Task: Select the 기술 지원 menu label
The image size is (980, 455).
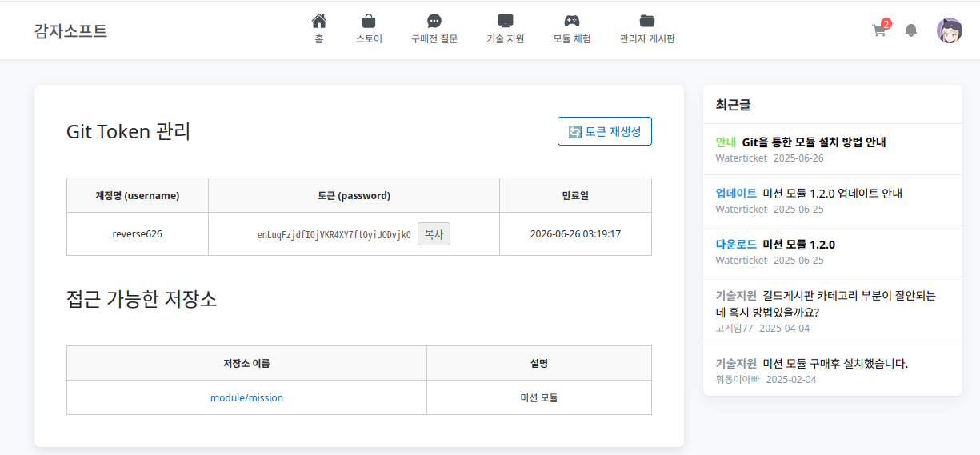Action: [x=506, y=38]
